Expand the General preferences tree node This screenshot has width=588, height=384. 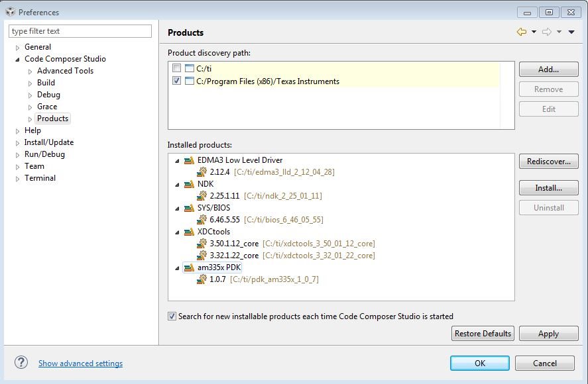click(18, 47)
